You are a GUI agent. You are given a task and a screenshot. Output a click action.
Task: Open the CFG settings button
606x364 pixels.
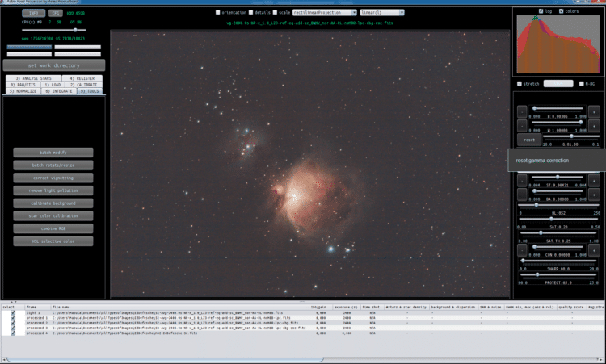coord(56,13)
